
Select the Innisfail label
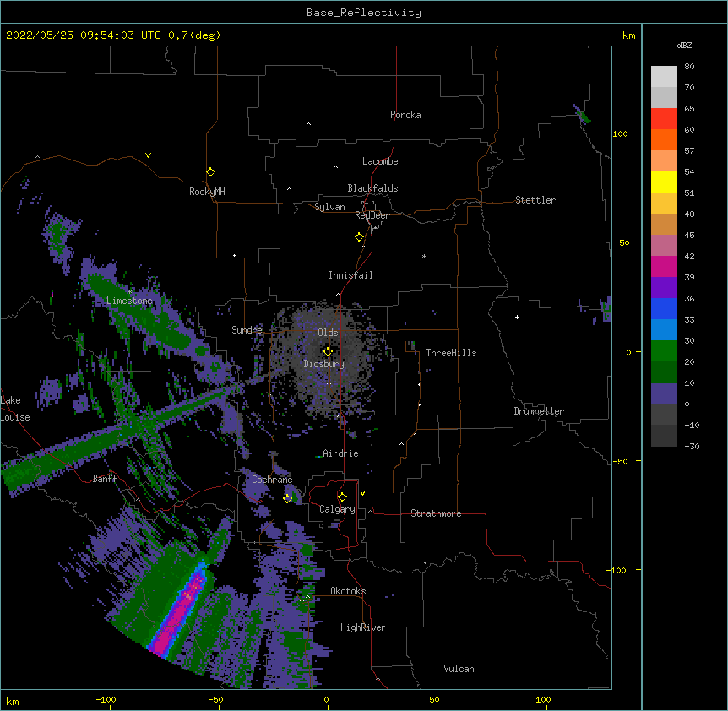click(350, 275)
